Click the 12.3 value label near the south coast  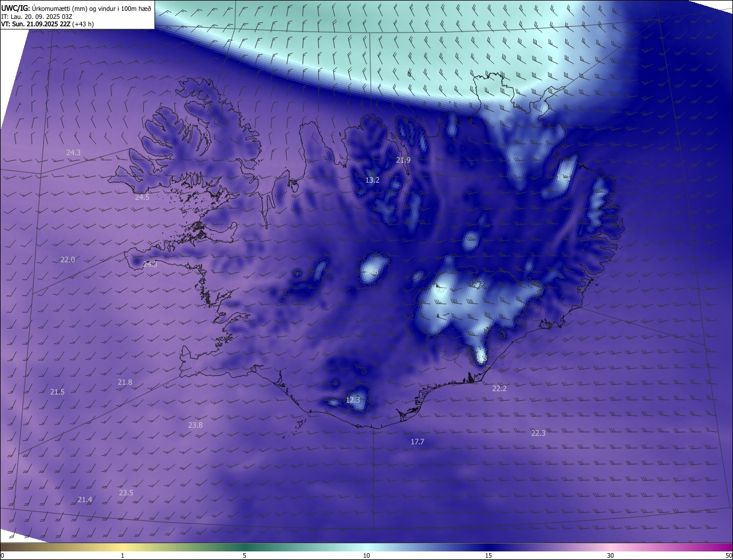[353, 400]
